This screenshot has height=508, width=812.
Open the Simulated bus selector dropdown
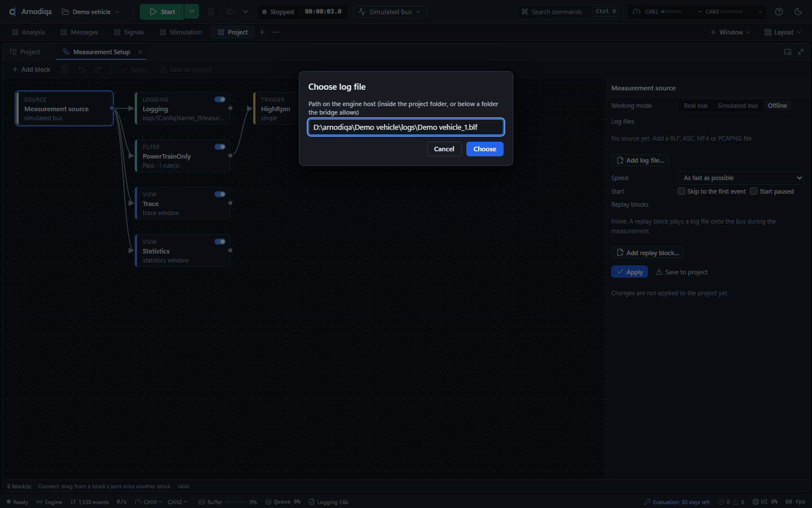click(x=390, y=12)
